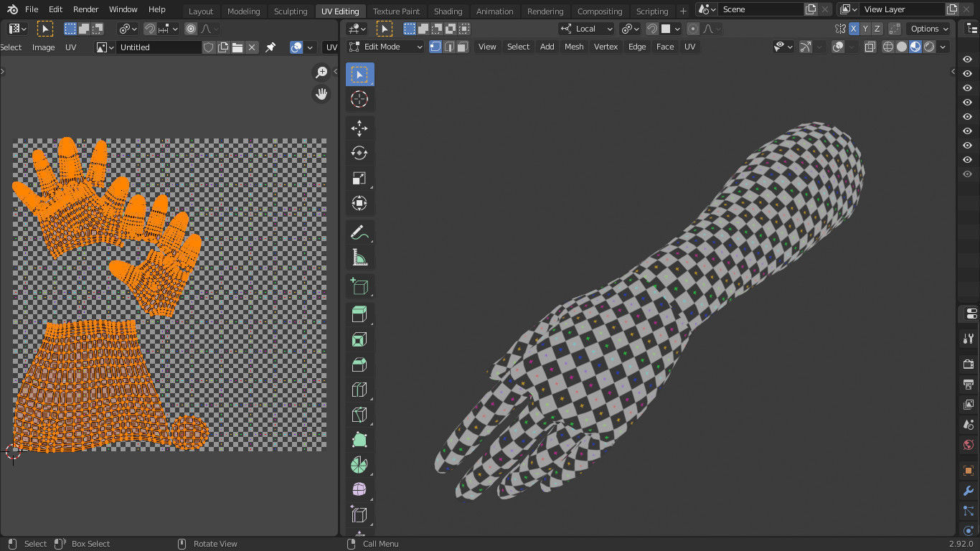980x551 pixels.
Task: Switch to the Sculpting workspace tab
Action: pos(291,11)
